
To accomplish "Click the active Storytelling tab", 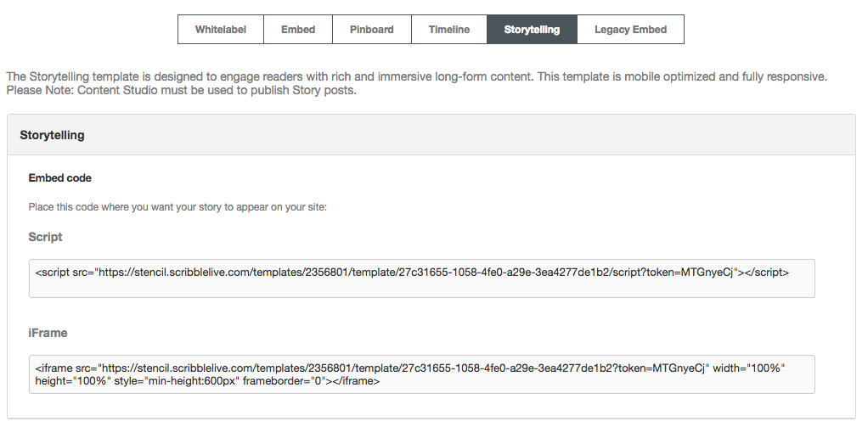I will (x=532, y=30).
